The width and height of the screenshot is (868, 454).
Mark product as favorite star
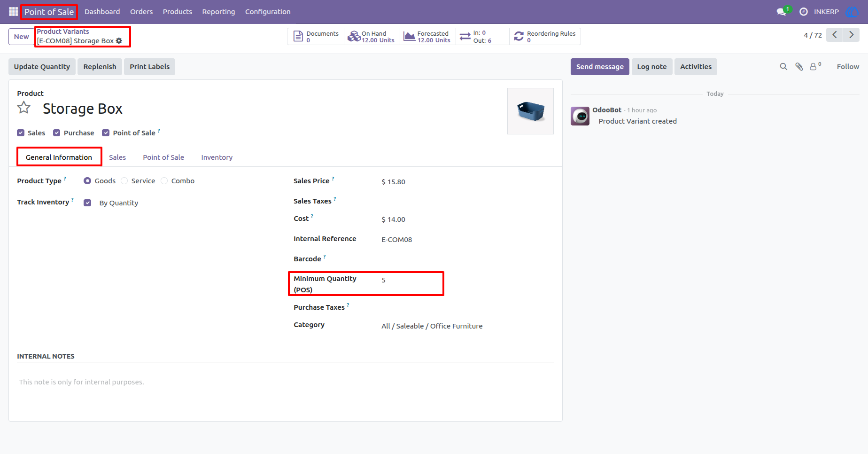[24, 108]
